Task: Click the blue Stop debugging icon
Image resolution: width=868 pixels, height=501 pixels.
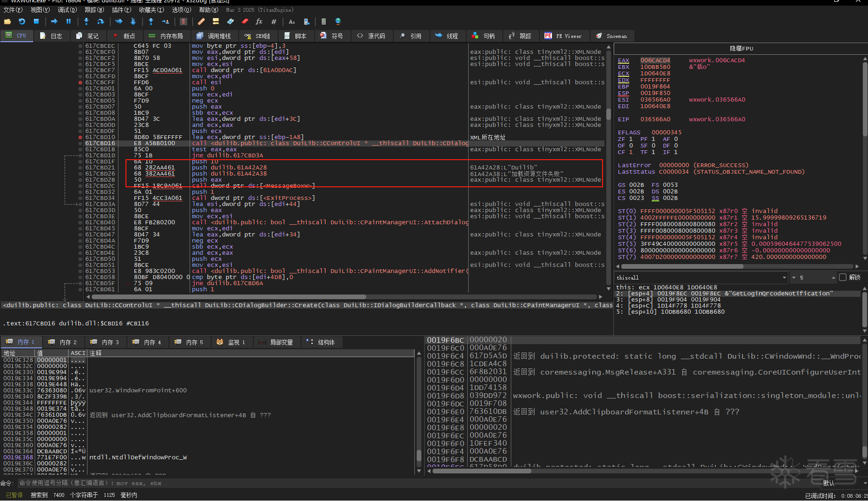Action: [36, 22]
